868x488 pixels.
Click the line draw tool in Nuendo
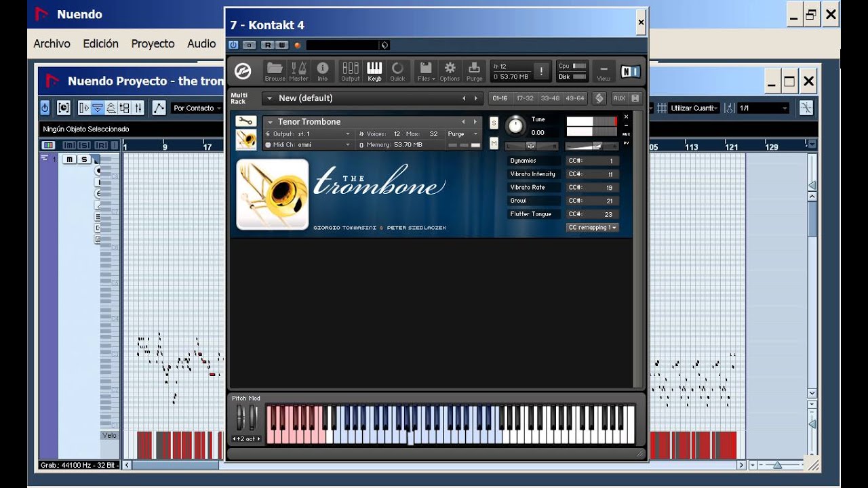tap(159, 108)
